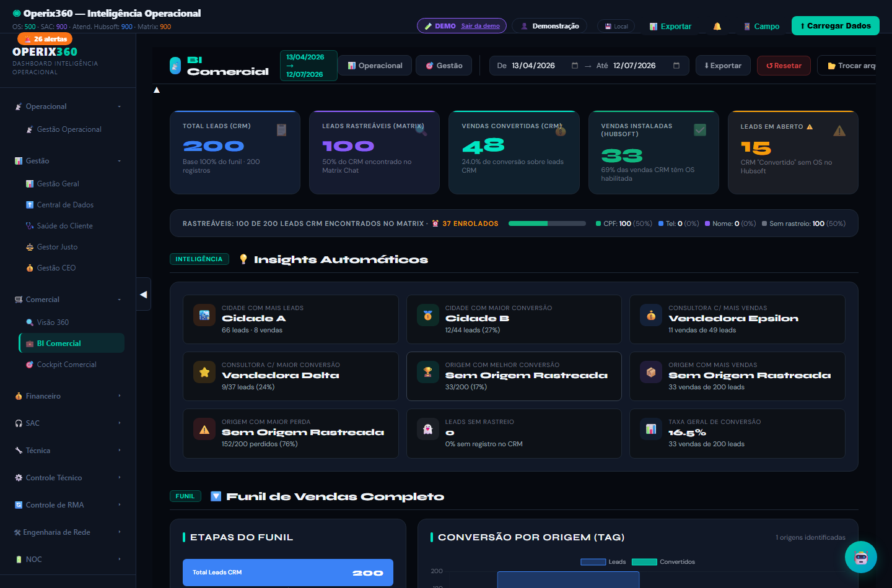Click the star icon on Consultora c/ Maior Conversão
This screenshot has width=892, height=588.
tap(204, 372)
